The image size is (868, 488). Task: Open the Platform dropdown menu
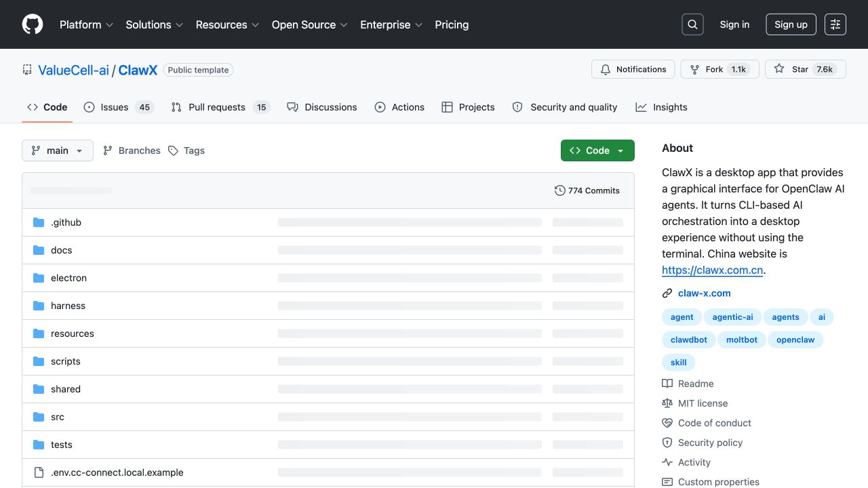tap(86, 24)
